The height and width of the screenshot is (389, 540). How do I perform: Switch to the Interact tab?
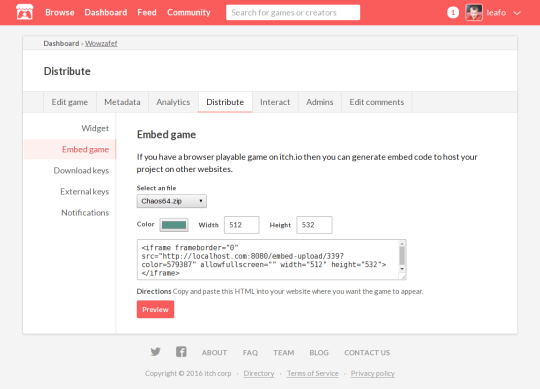pyautogui.click(x=275, y=102)
